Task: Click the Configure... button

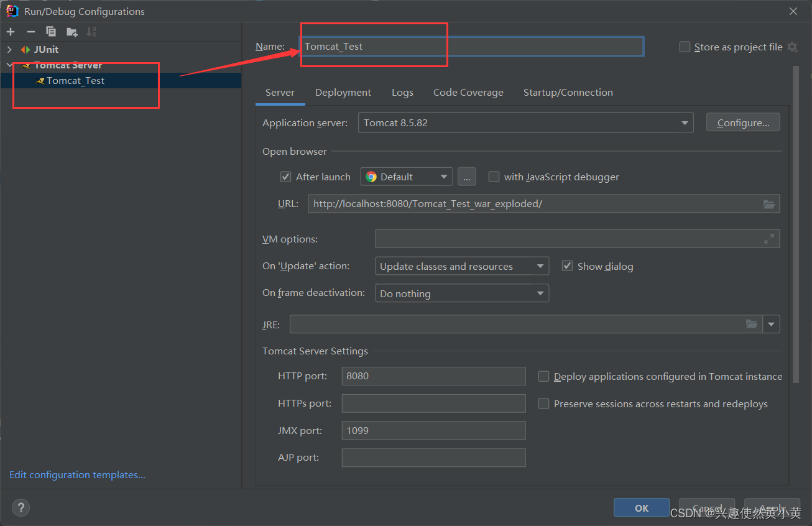Action: (743, 122)
